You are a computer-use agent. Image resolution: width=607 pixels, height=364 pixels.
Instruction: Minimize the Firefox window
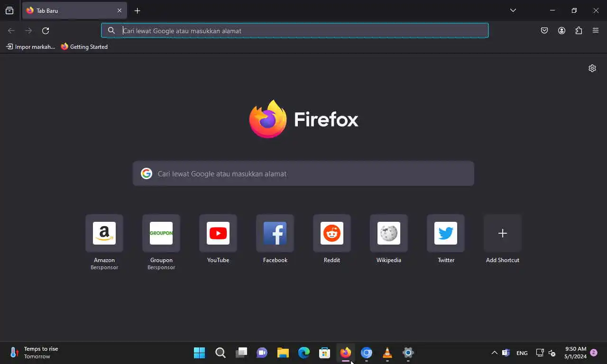tap(552, 10)
